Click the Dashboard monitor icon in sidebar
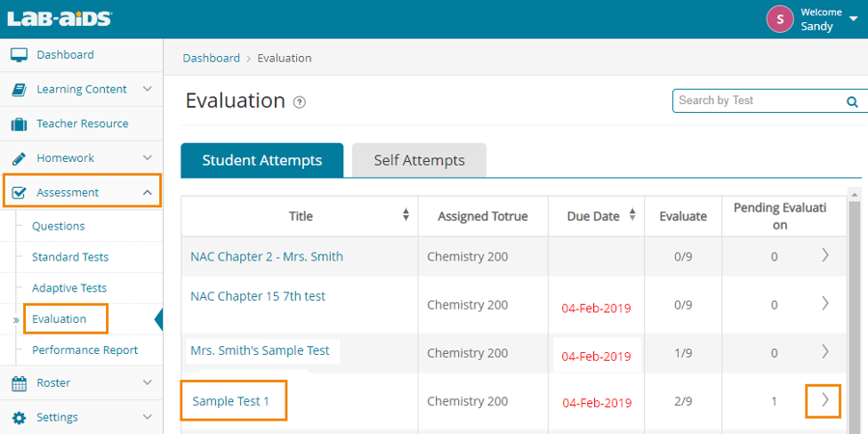 (18, 55)
